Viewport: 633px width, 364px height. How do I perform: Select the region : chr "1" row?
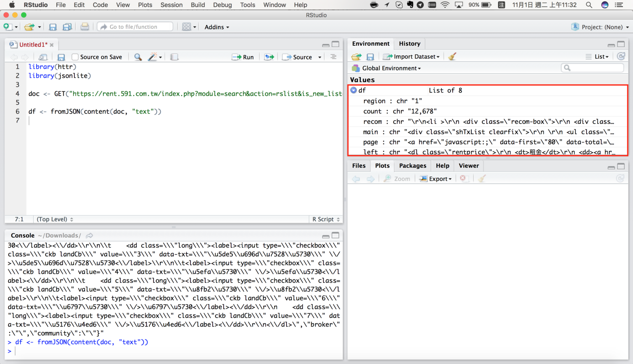(x=488, y=101)
